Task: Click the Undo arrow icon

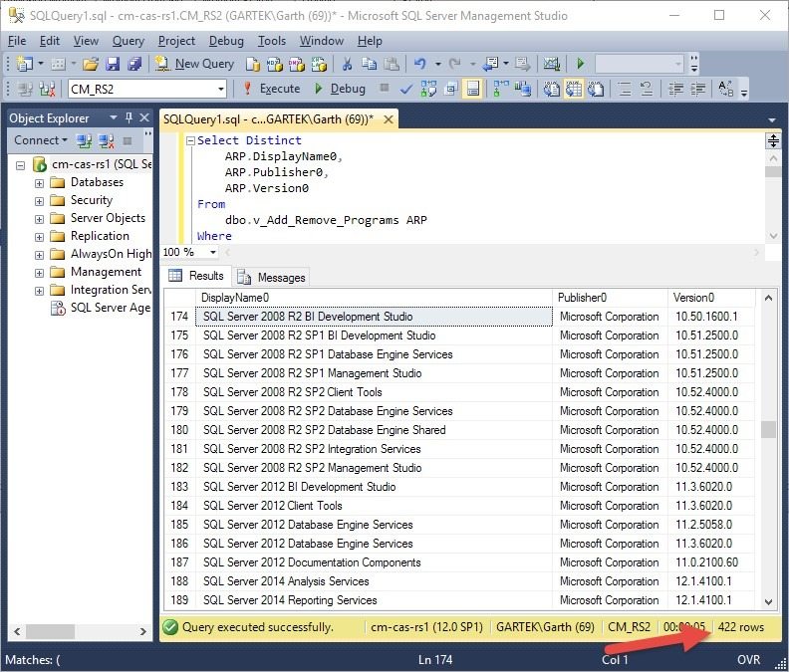Action: [420, 64]
